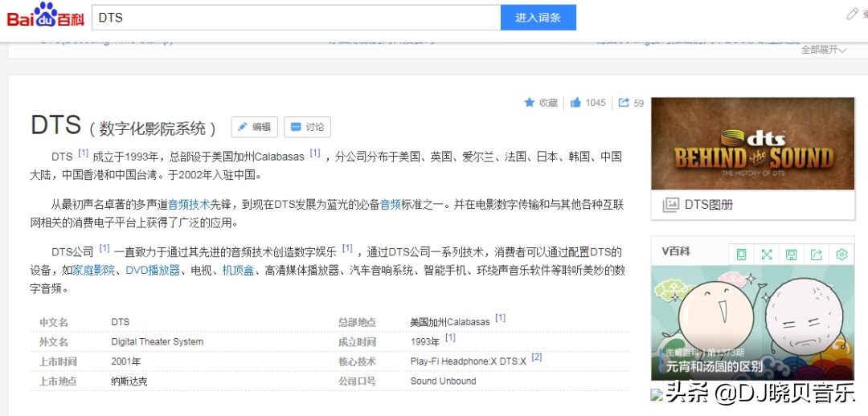Viewport: 868px width, 416px height.
Task: Click reference [1] in 总部地点 table row
Action: pyautogui.click(x=500, y=317)
